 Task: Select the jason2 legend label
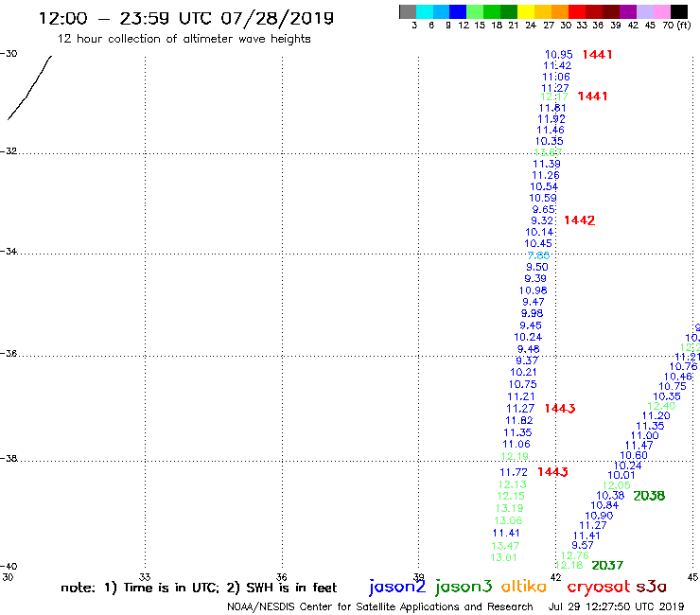coord(397,587)
